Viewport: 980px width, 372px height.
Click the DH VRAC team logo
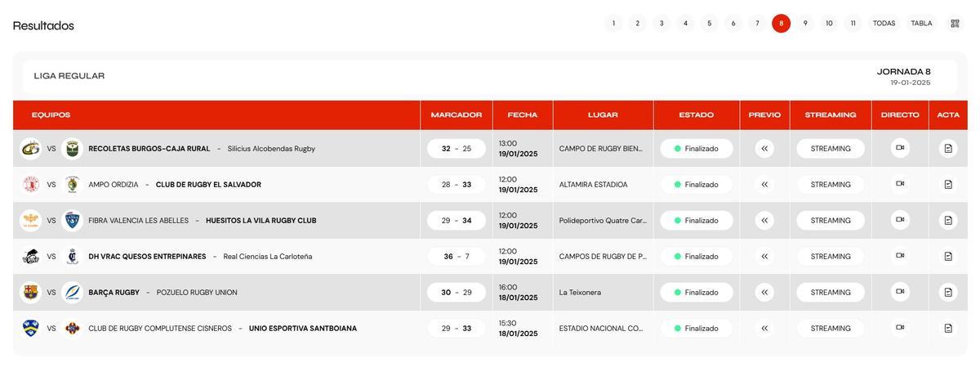click(x=31, y=257)
